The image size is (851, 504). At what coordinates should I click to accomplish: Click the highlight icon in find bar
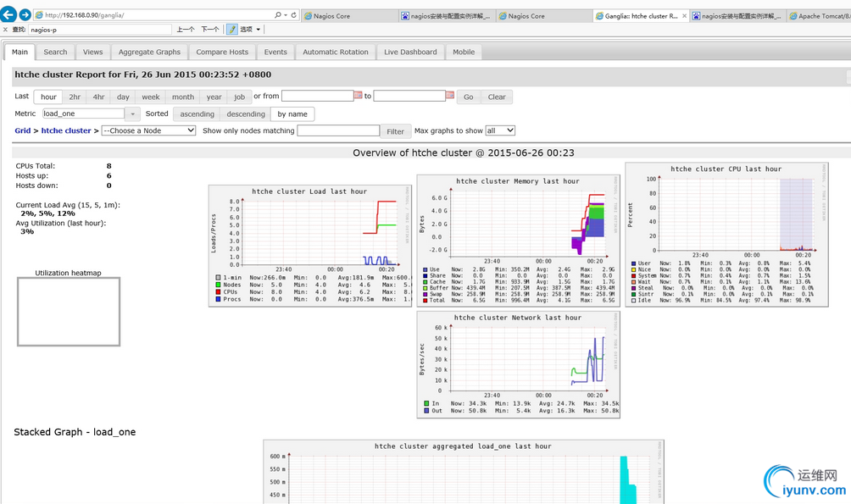point(232,30)
